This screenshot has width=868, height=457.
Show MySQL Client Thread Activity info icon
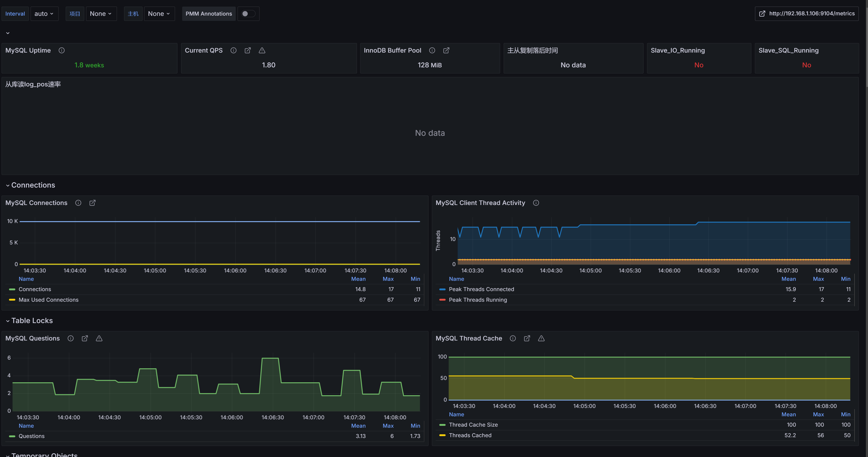pyautogui.click(x=536, y=203)
